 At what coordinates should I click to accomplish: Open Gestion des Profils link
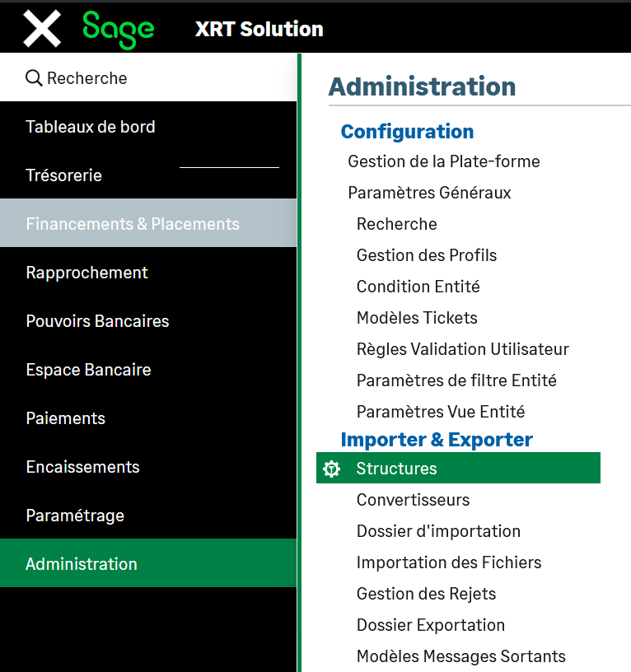[x=427, y=255]
